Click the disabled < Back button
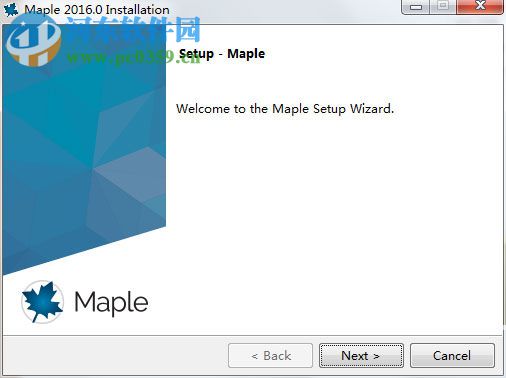 [x=270, y=356]
